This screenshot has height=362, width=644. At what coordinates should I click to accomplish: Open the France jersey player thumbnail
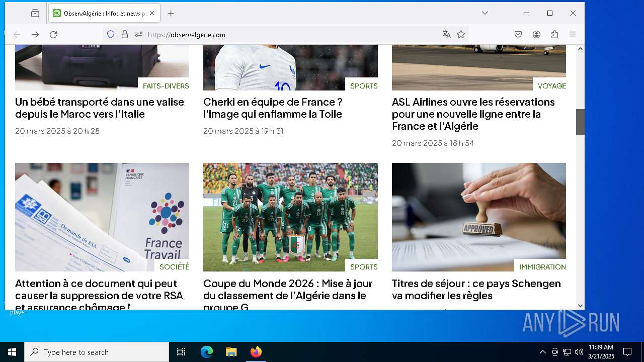[290, 68]
